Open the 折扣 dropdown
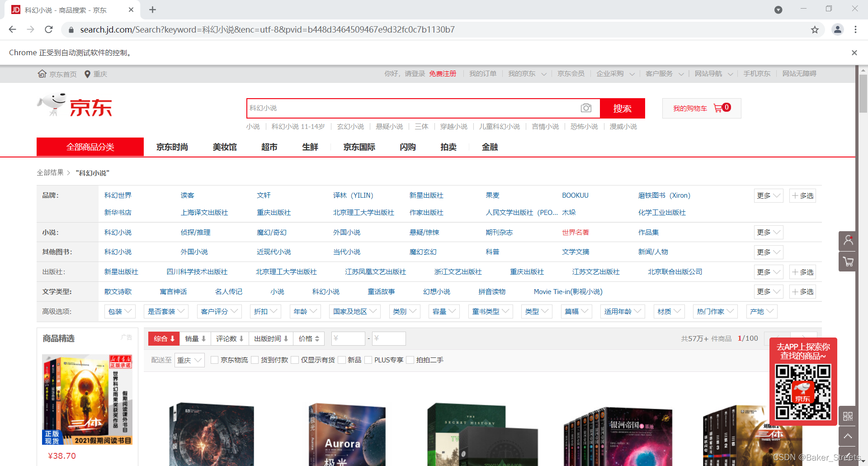Image resolution: width=868 pixels, height=466 pixels. pyautogui.click(x=266, y=311)
